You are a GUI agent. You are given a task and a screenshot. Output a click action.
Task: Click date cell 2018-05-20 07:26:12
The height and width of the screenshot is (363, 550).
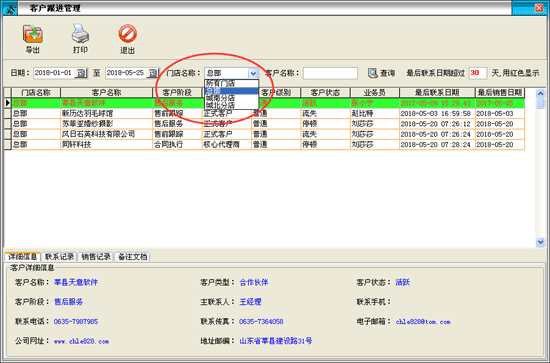point(437,124)
